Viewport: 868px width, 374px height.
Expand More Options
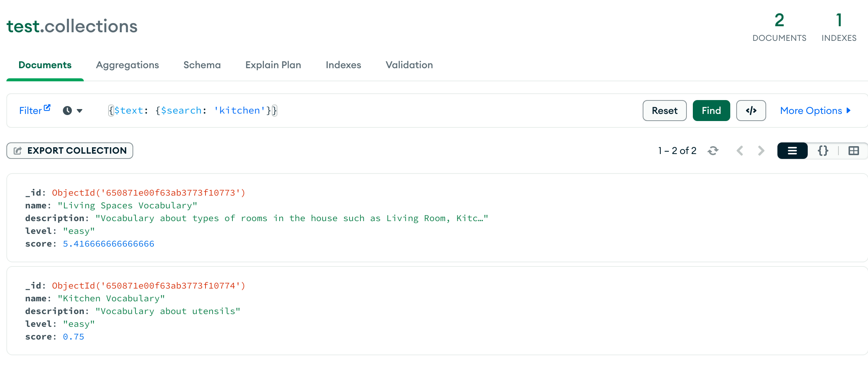815,111
